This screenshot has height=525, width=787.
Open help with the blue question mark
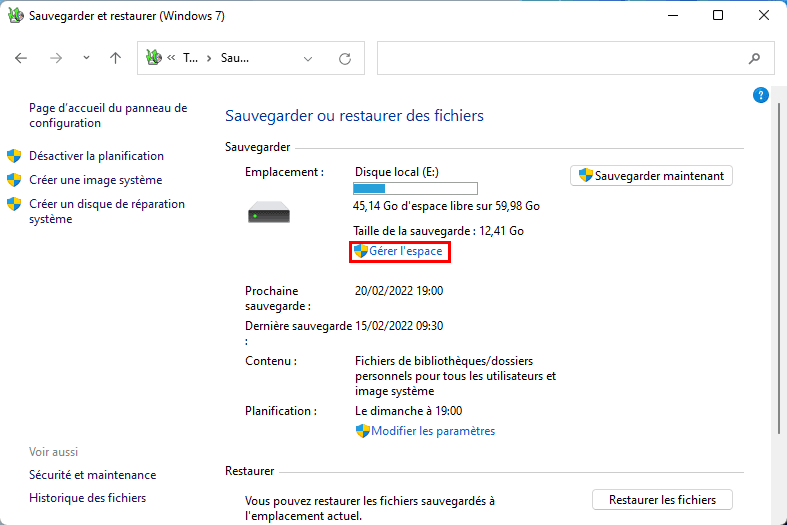[x=760, y=95]
